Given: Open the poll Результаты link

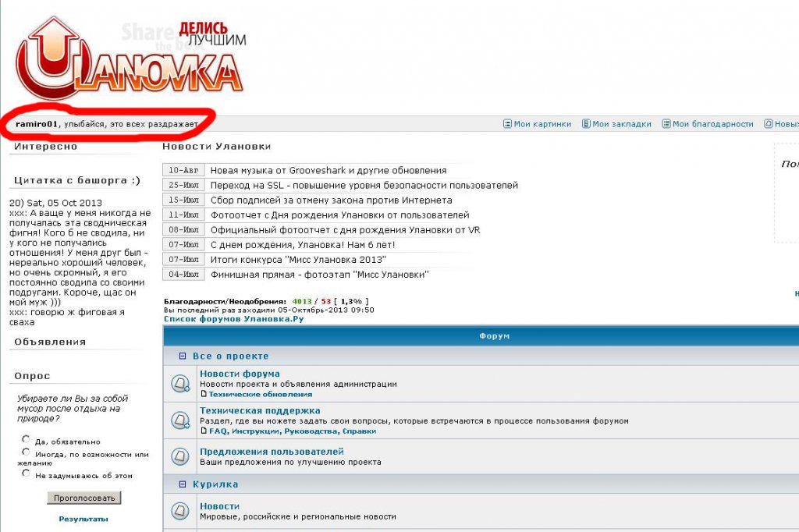Looking at the screenshot, I should pos(83,519).
